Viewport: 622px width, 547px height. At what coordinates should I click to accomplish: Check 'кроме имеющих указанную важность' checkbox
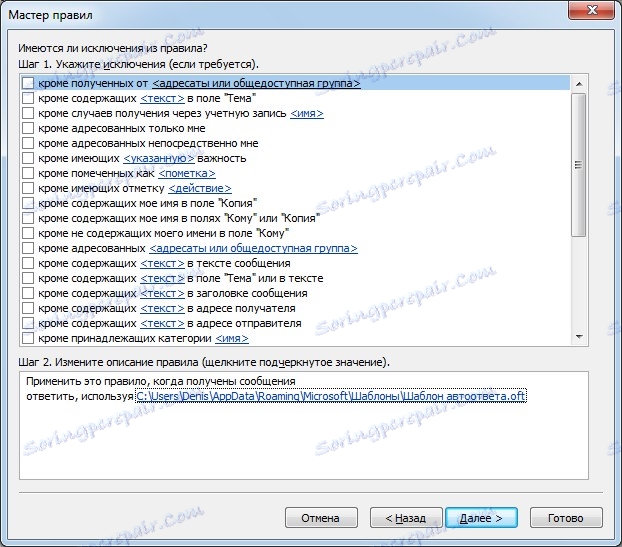coord(28,158)
